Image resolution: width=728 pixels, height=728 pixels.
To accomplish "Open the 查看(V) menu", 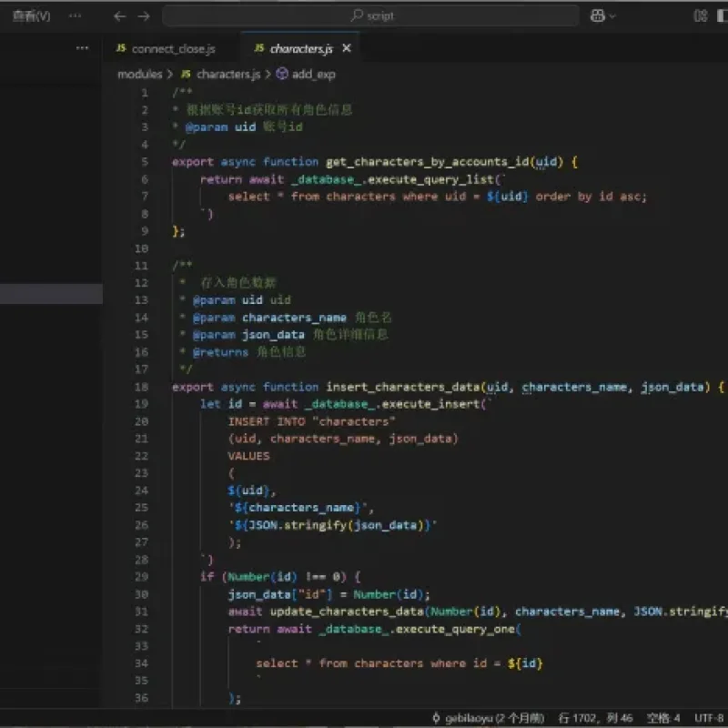I will tap(31, 16).
